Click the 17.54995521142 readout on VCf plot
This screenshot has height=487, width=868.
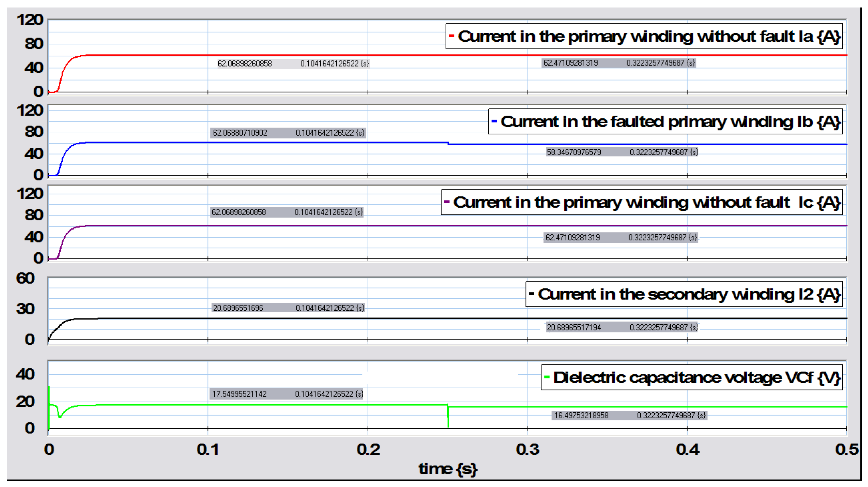[239, 394]
